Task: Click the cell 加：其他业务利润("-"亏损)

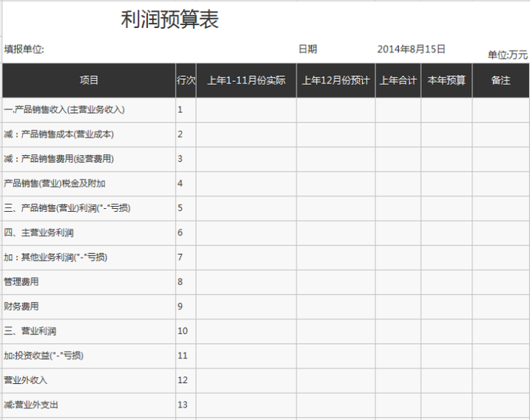Action: point(89,258)
